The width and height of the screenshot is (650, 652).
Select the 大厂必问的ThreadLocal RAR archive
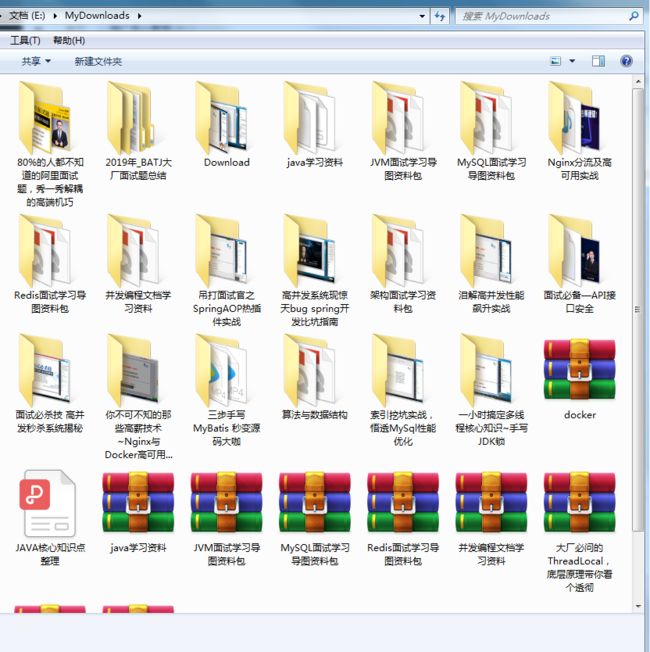(x=579, y=503)
